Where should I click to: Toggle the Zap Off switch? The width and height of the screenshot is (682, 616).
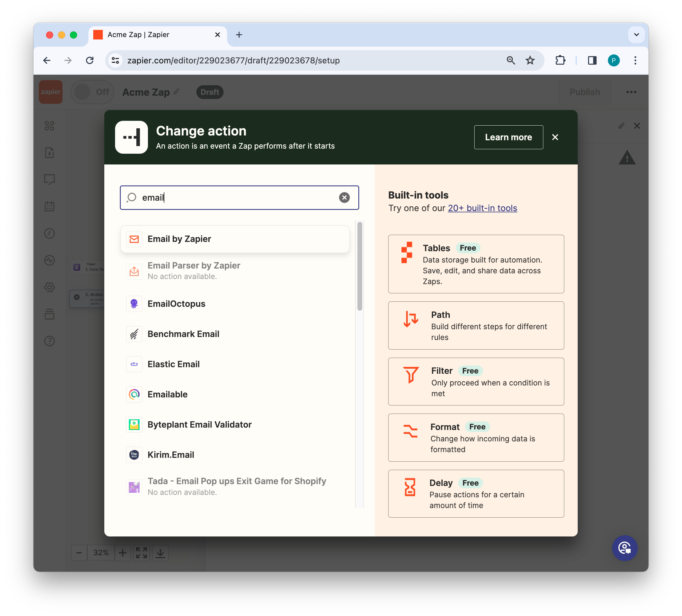(x=92, y=92)
